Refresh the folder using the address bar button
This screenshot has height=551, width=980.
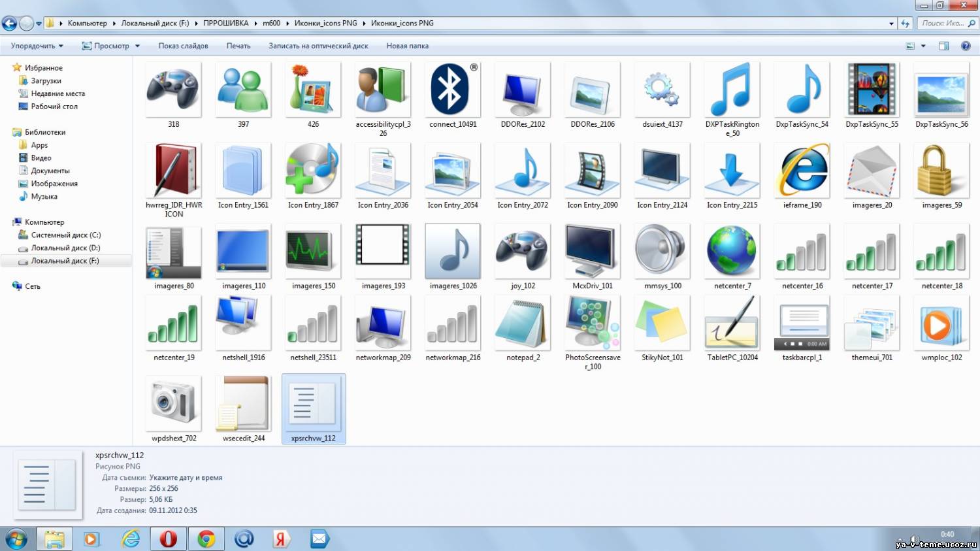[x=905, y=24]
